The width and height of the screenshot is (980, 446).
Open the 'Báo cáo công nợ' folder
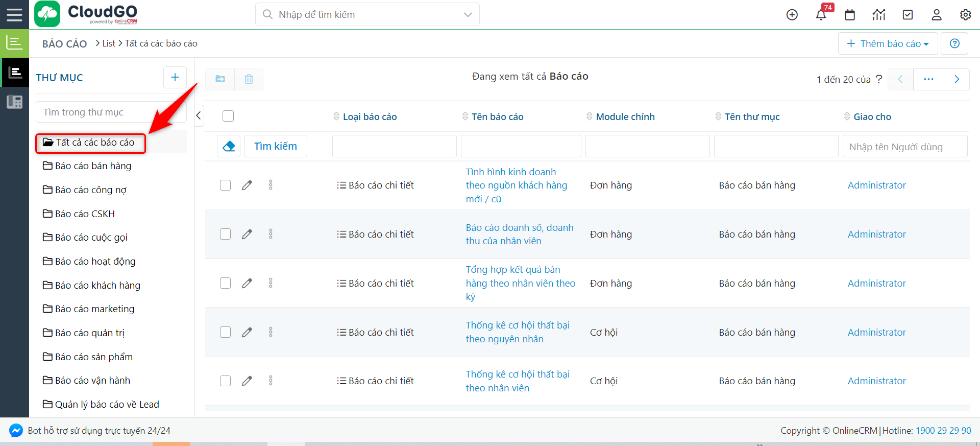coord(90,190)
